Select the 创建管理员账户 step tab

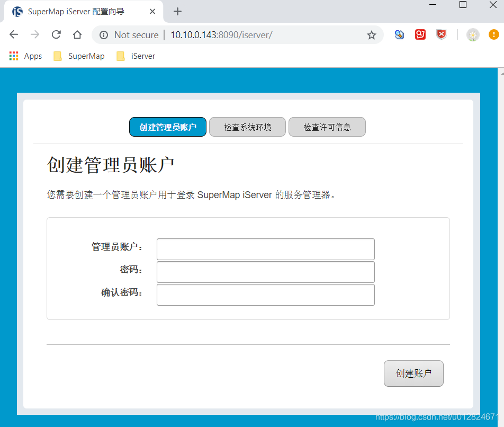(168, 127)
